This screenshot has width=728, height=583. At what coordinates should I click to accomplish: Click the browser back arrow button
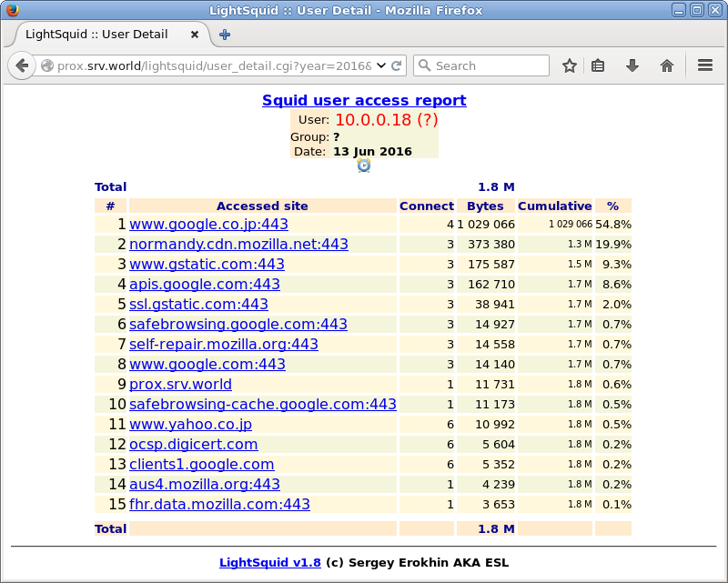(x=21, y=65)
